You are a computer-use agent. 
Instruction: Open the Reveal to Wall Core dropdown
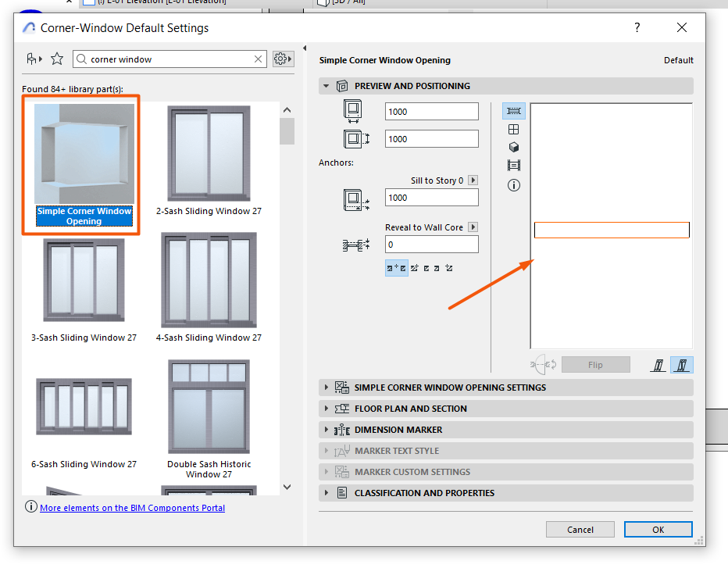tap(473, 227)
